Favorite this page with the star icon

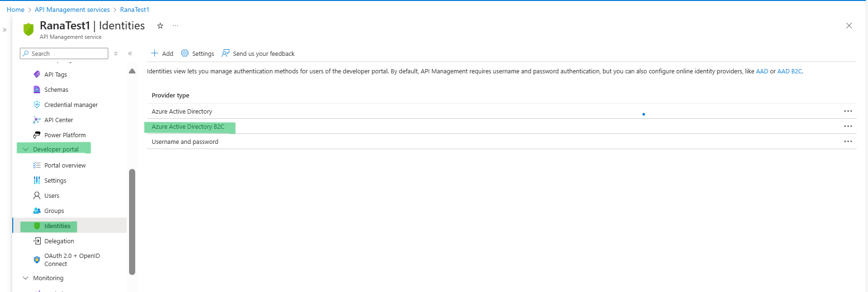click(160, 26)
